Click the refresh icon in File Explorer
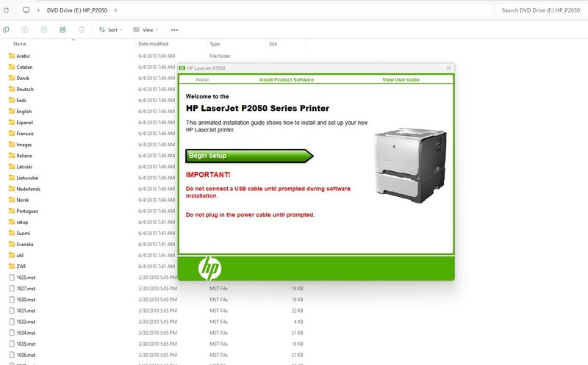 point(6,10)
